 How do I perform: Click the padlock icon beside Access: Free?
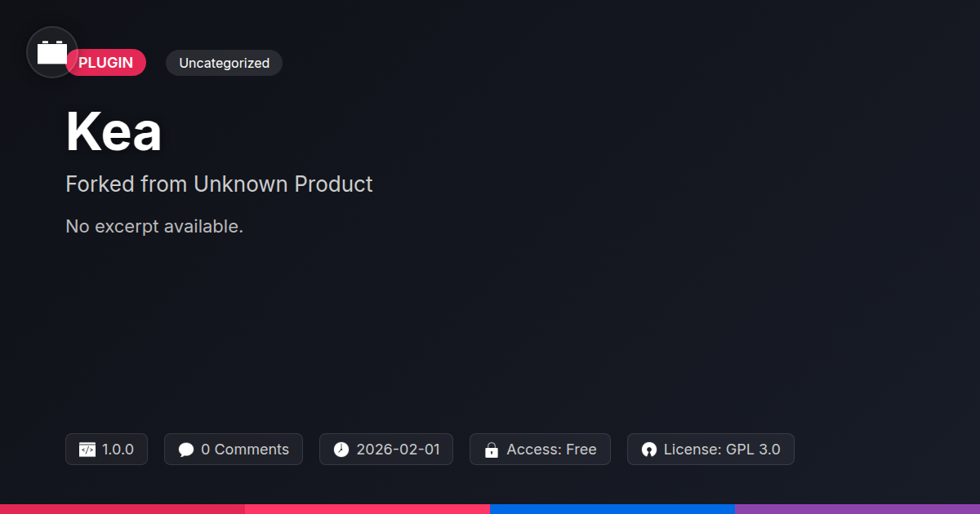(x=491, y=450)
